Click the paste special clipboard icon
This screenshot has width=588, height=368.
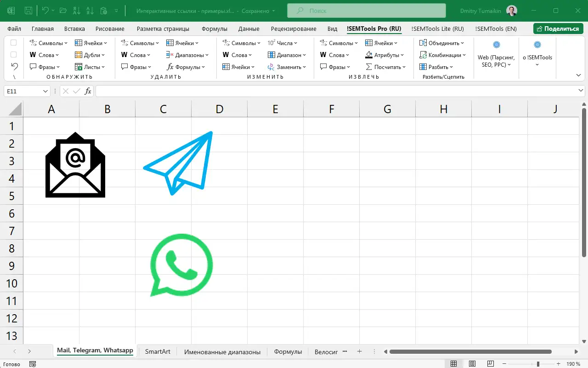104,10
